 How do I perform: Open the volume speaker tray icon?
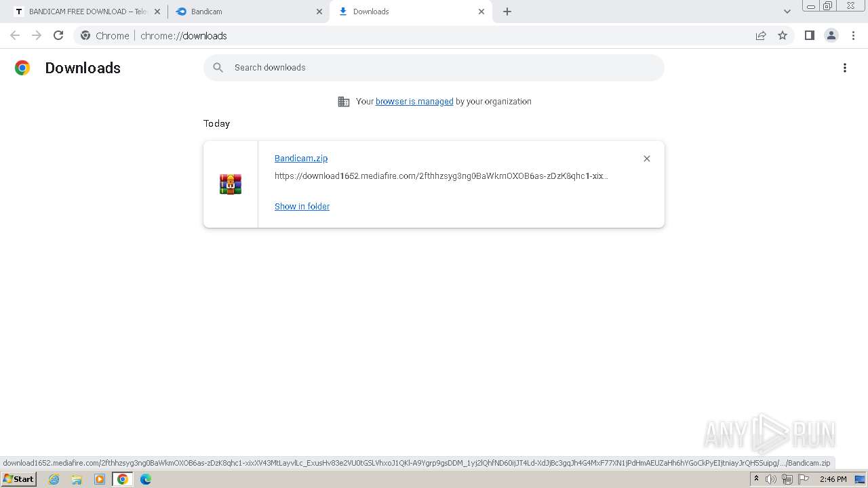(x=771, y=479)
